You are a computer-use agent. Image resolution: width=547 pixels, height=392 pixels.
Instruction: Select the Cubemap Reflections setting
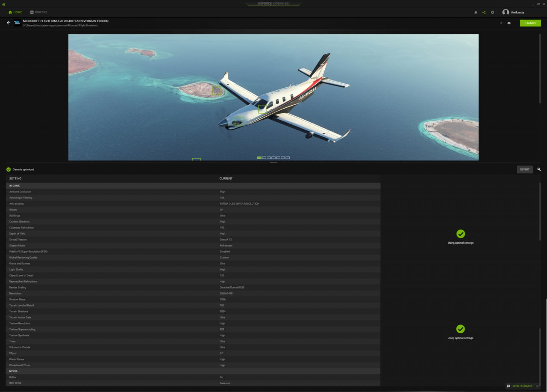193,228
